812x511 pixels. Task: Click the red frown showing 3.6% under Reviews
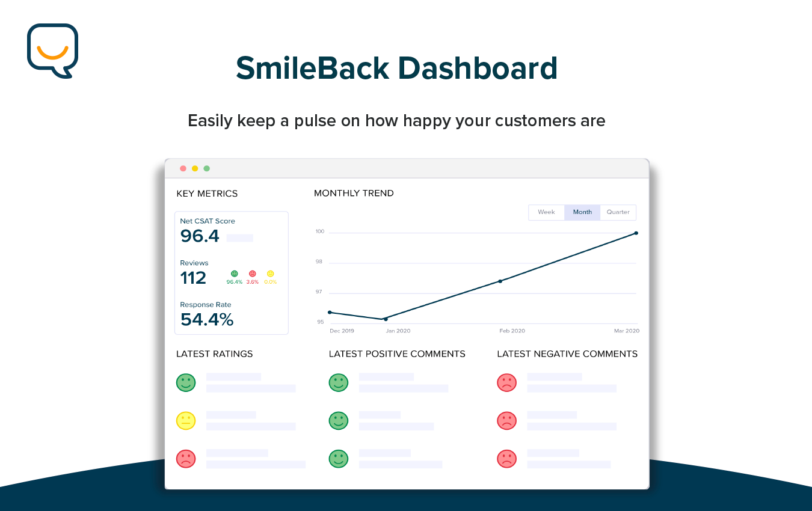click(252, 274)
